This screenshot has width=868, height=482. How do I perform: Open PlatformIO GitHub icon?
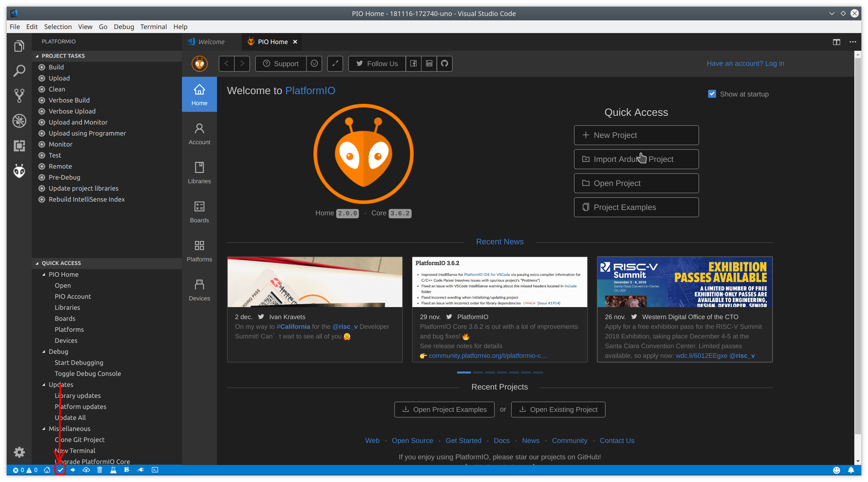(x=444, y=64)
